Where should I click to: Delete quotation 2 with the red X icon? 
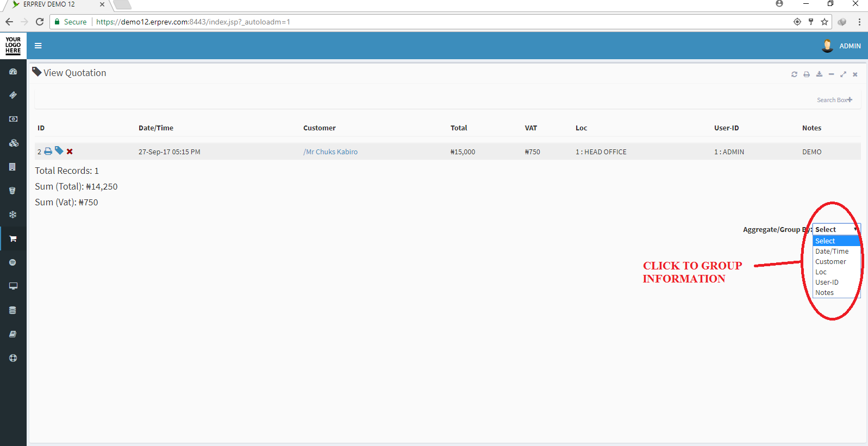tap(70, 152)
